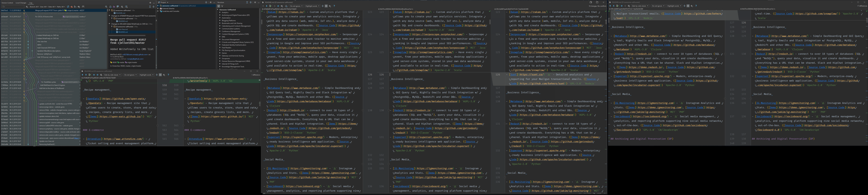Image resolution: width=868 pixels, height=195 pixels.
Task: Go to next difference in 1-difference window
Action: [x=86, y=75]
